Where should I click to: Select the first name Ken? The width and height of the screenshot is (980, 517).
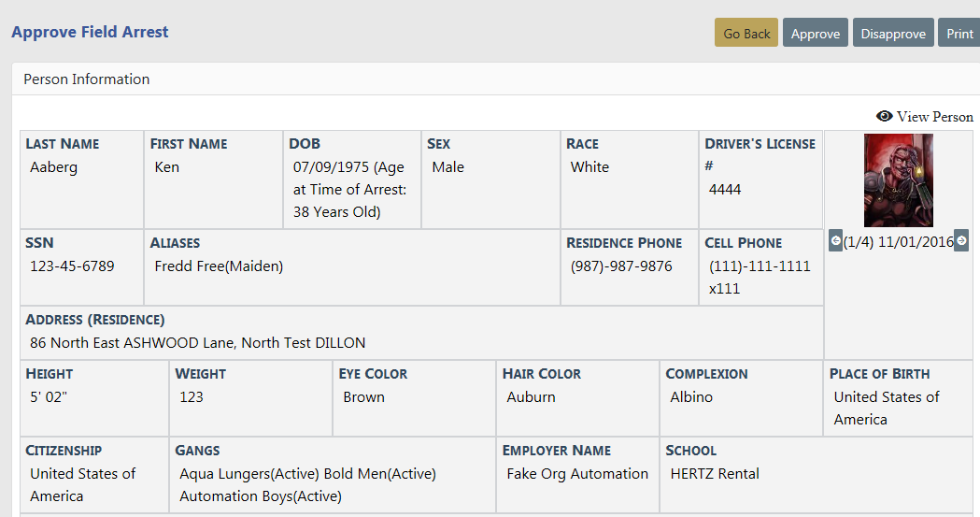pyautogui.click(x=167, y=167)
